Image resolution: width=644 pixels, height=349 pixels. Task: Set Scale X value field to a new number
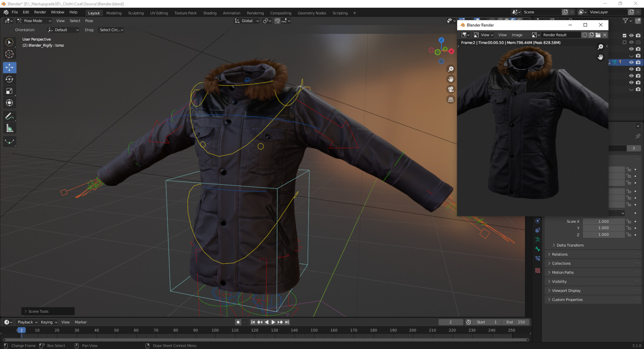604,221
